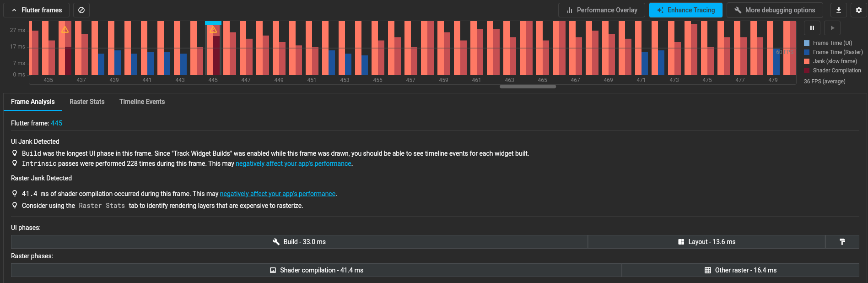The image size is (868, 283).
Task: Click the Layout - 13.6 ms phase block
Action: click(706, 242)
